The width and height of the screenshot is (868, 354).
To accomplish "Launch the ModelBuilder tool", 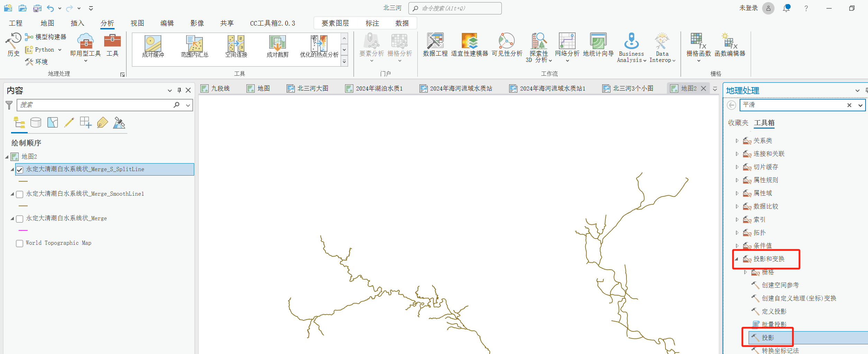I will (46, 37).
